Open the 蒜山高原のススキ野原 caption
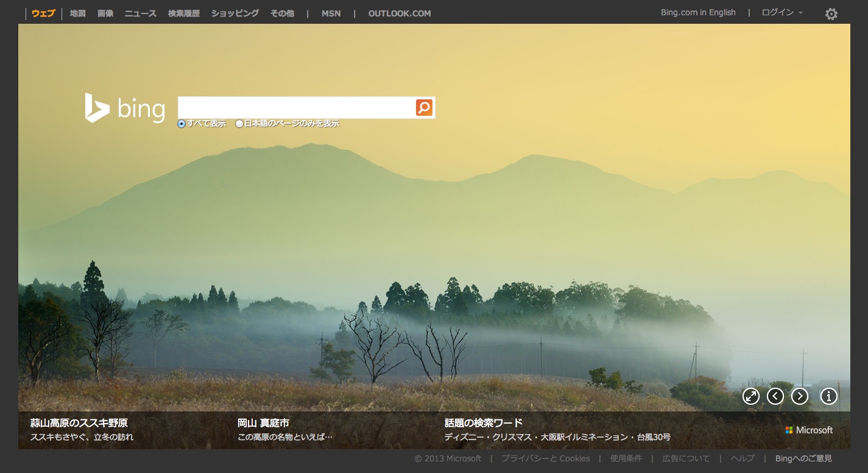Viewport: 868px width, 473px height. click(x=79, y=423)
